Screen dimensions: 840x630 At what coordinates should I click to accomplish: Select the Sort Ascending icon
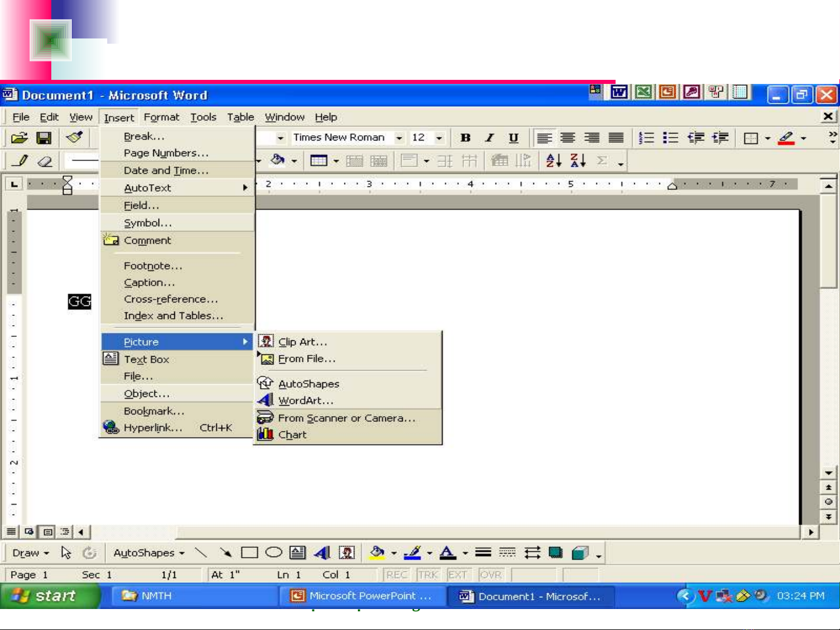click(553, 161)
